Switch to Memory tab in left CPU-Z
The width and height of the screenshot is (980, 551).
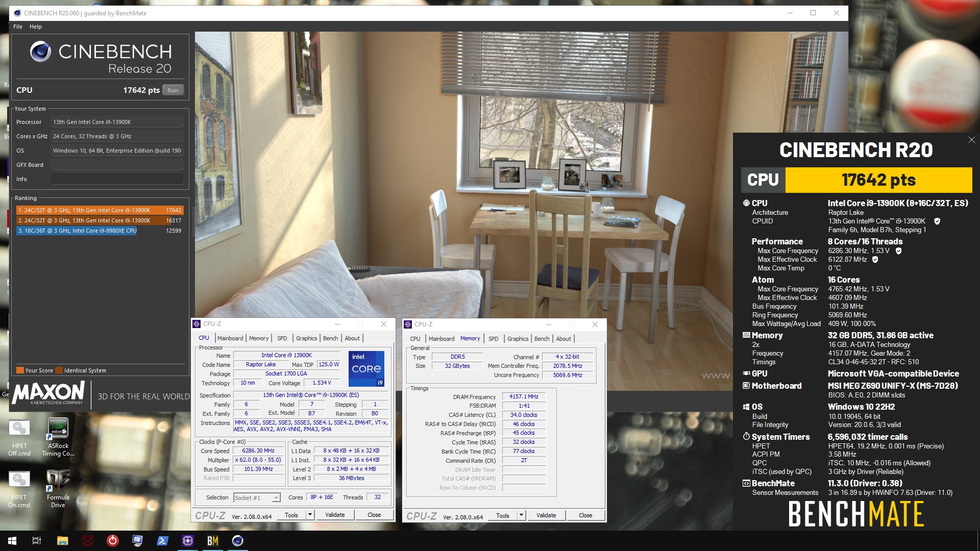pyautogui.click(x=259, y=338)
